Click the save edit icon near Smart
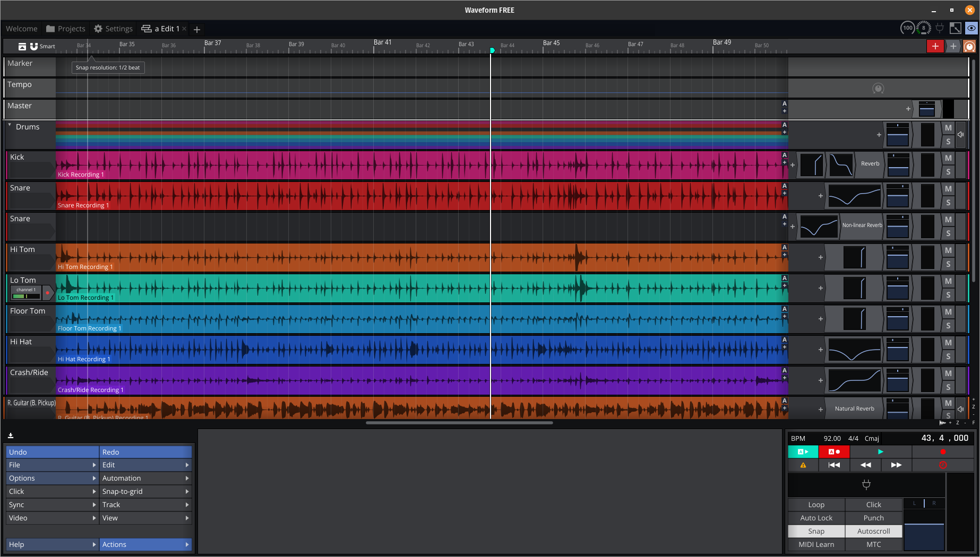980x557 pixels. tap(22, 46)
